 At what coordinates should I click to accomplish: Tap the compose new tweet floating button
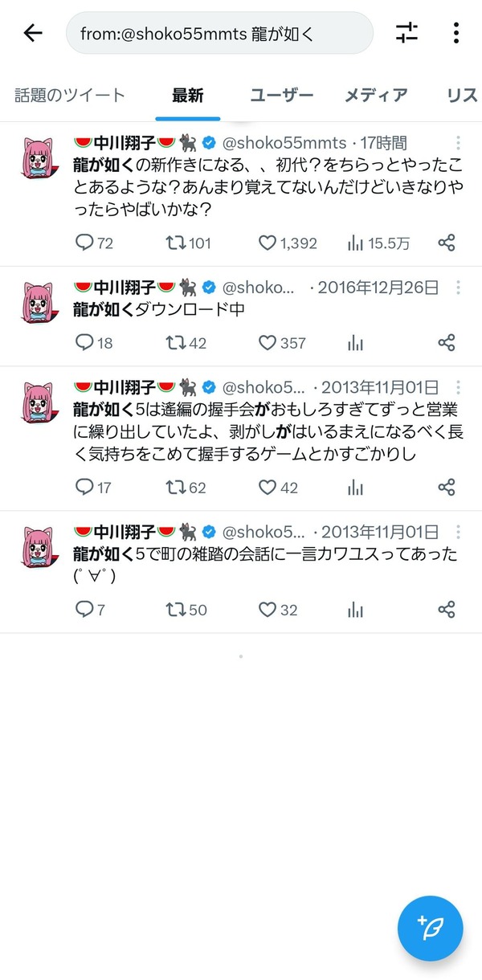click(x=430, y=928)
